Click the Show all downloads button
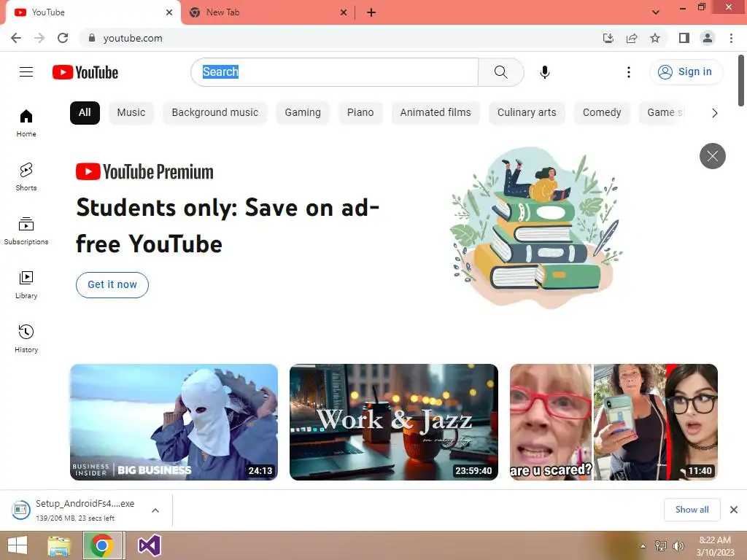This screenshot has width=747, height=560. point(692,510)
